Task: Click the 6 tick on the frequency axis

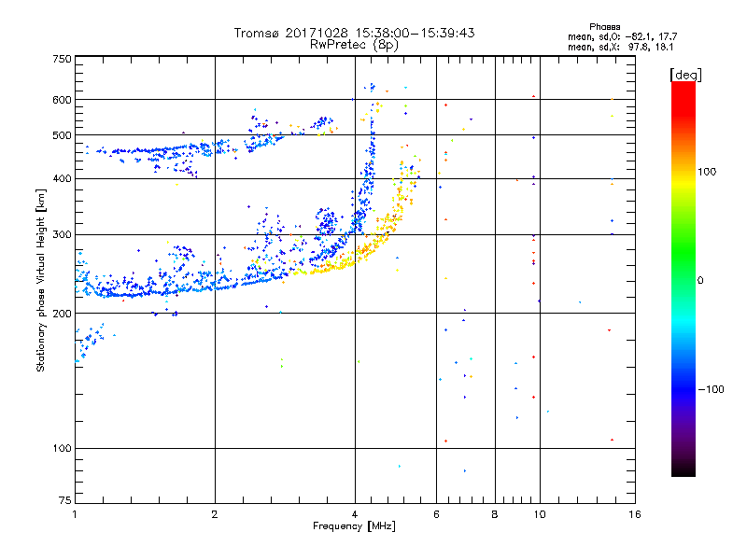Action: pyautogui.click(x=436, y=514)
